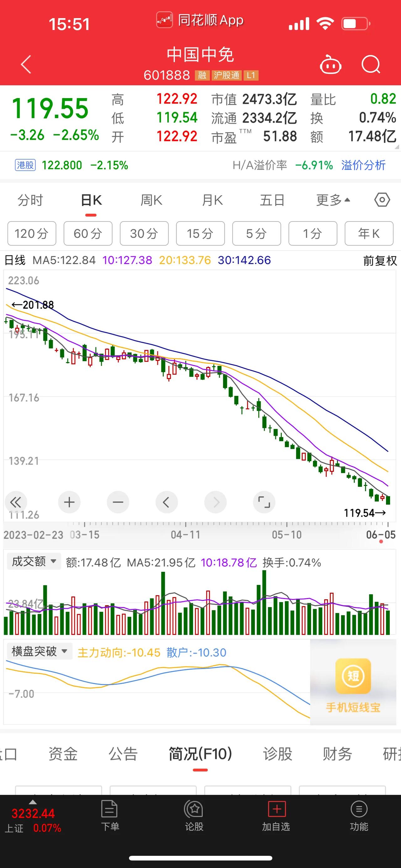
Task: Open 同花顺 App banner at top
Action: tap(200, 20)
